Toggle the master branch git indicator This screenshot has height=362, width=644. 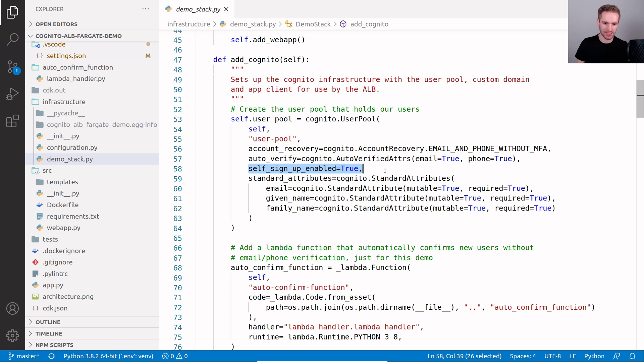[x=23, y=356]
